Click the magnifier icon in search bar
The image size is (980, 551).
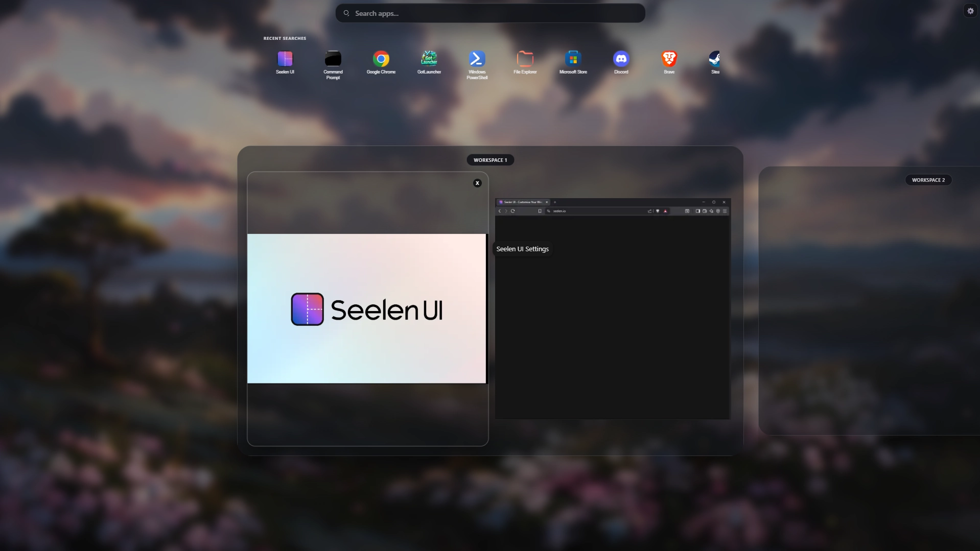click(x=346, y=13)
